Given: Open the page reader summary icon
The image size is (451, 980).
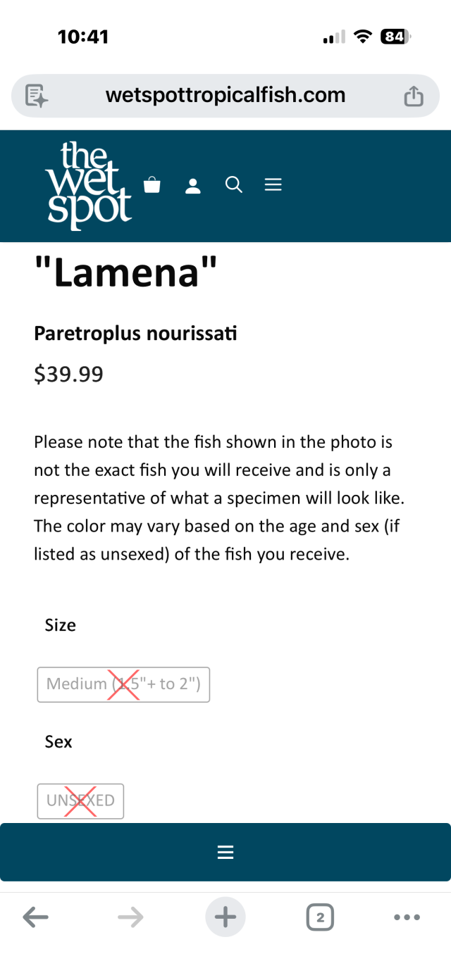Looking at the screenshot, I should pos(37,96).
